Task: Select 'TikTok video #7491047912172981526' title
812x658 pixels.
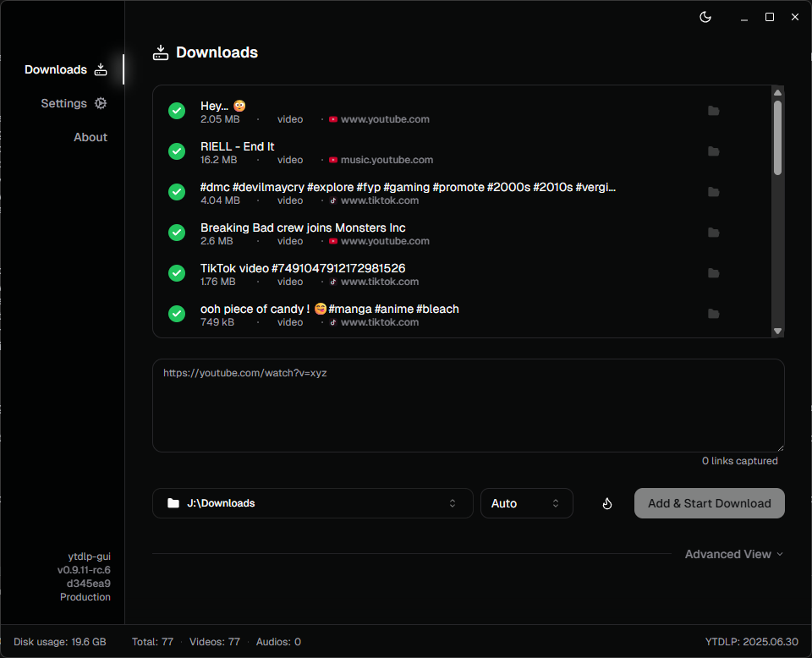Action: (x=303, y=268)
